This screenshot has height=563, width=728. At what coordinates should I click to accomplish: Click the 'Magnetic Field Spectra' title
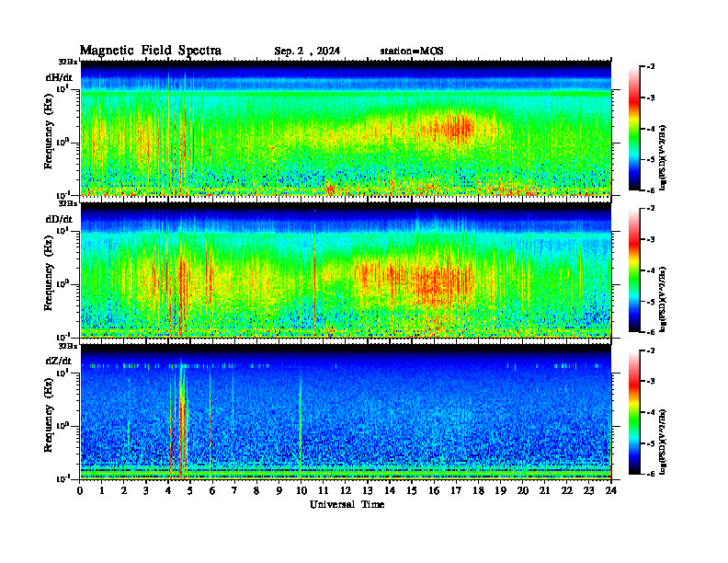tap(151, 51)
